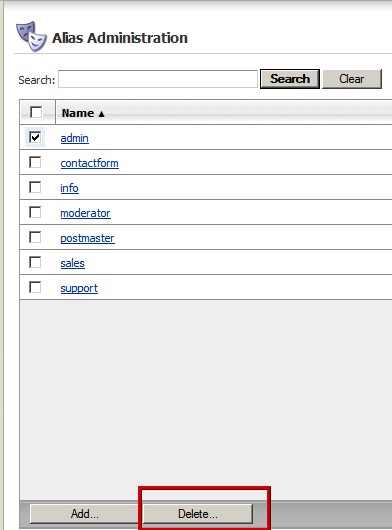Check the support alias checkbox
Screen dimensions: 392x530
click(x=35, y=287)
